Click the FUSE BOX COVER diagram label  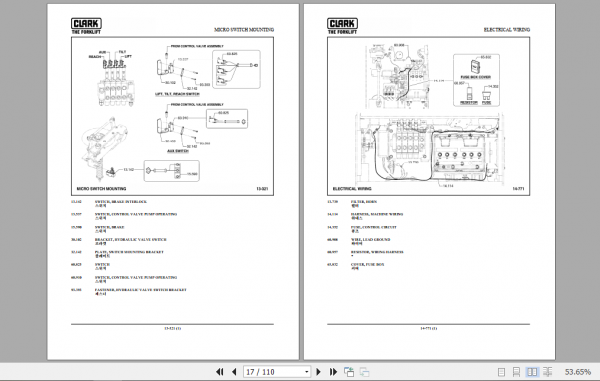coord(476,77)
